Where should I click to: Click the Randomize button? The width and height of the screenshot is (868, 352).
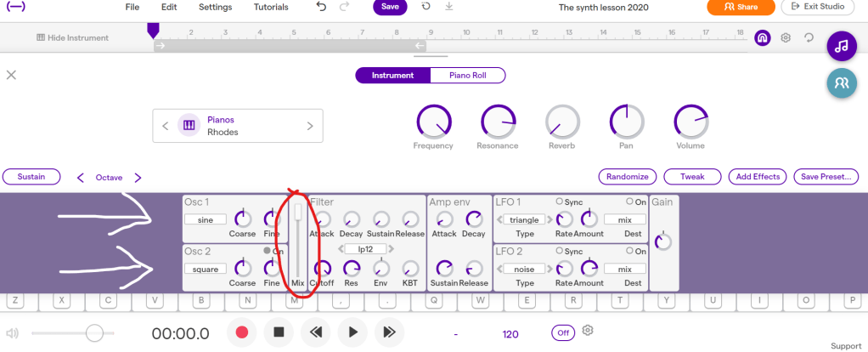(x=628, y=177)
